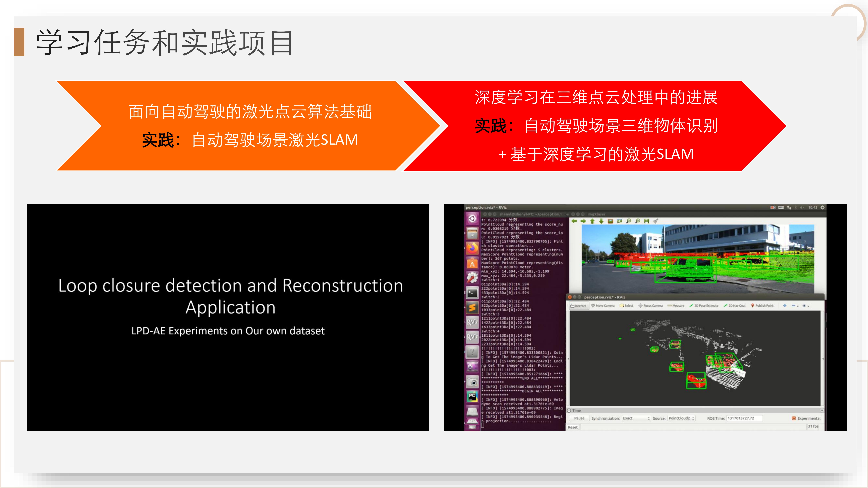868x488 pixels.
Task: Close the Time panel
Action: click(822, 411)
